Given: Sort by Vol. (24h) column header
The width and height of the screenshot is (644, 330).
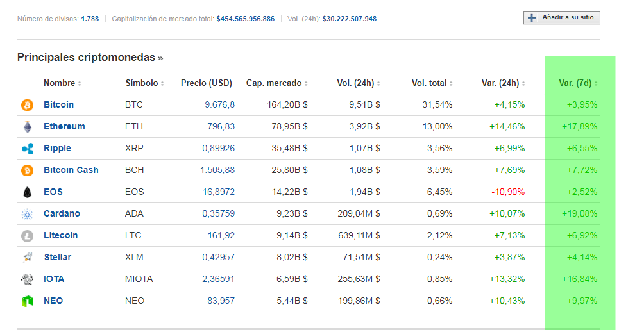Looking at the screenshot, I should 359,83.
